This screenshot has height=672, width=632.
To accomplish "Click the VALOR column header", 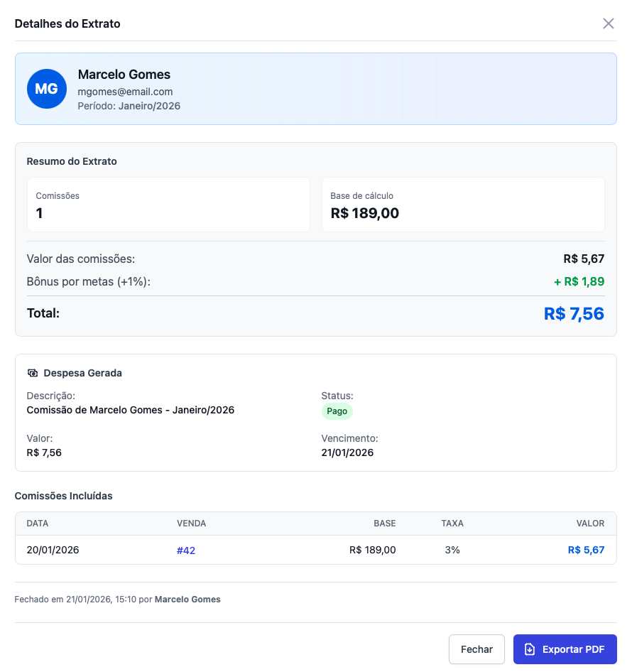I will click(x=590, y=524).
